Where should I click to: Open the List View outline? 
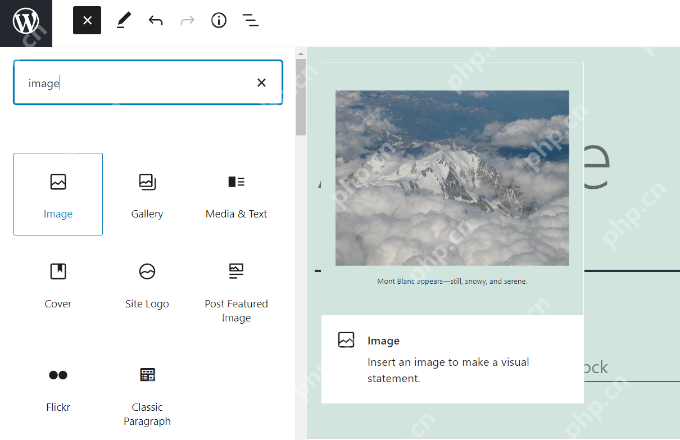point(250,20)
